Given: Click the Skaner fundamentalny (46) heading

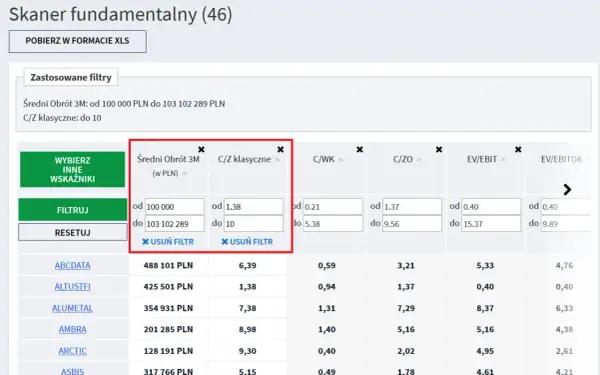Looking at the screenshot, I should pos(121,15).
